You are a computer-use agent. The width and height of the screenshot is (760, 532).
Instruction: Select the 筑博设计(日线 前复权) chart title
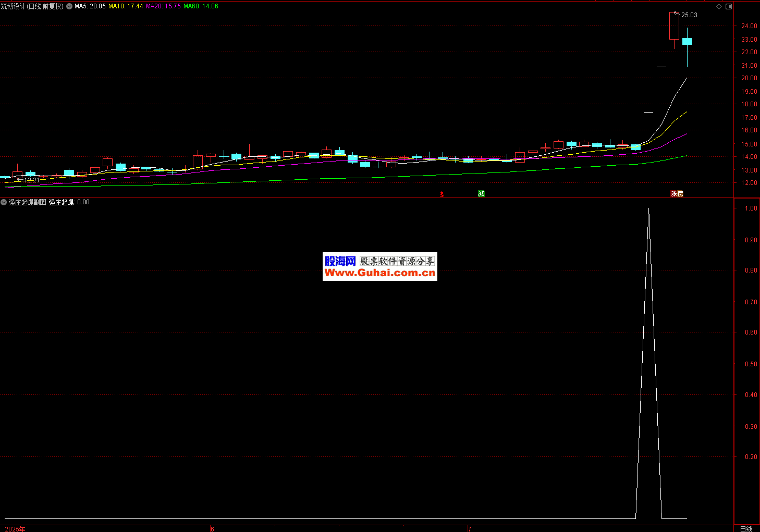32,6
